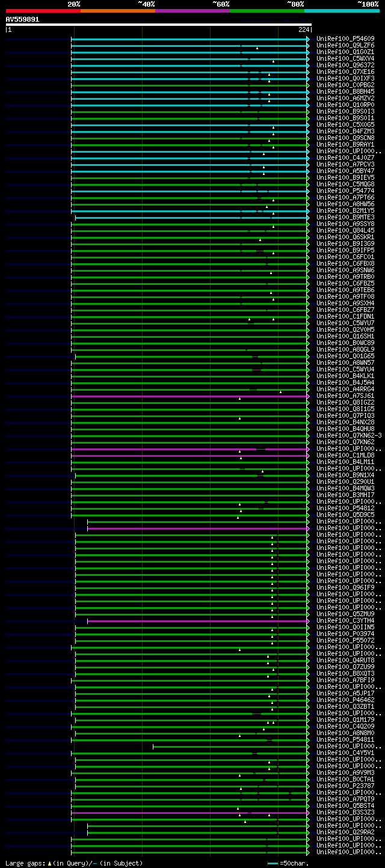Click the green ~80% legend color segment
385x868 pixels.
267,11
